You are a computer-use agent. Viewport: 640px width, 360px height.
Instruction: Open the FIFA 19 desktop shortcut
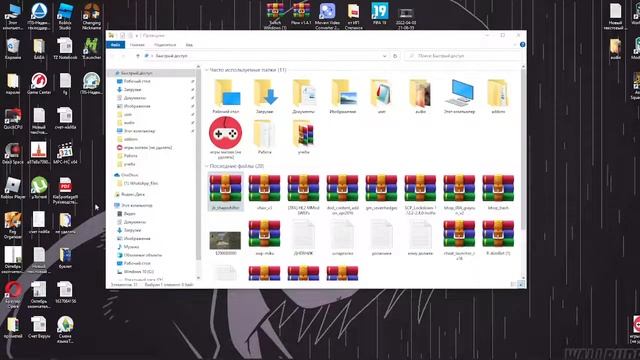pyautogui.click(x=380, y=14)
